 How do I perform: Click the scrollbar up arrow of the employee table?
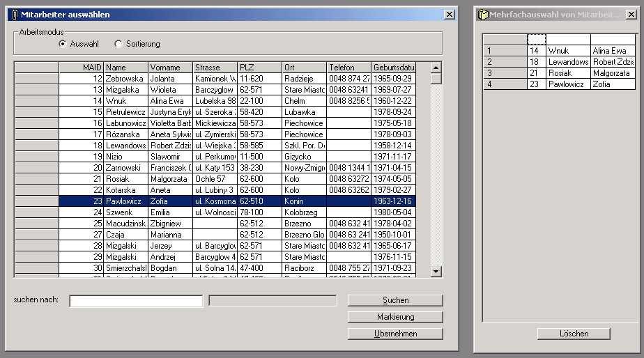pyautogui.click(x=436, y=68)
